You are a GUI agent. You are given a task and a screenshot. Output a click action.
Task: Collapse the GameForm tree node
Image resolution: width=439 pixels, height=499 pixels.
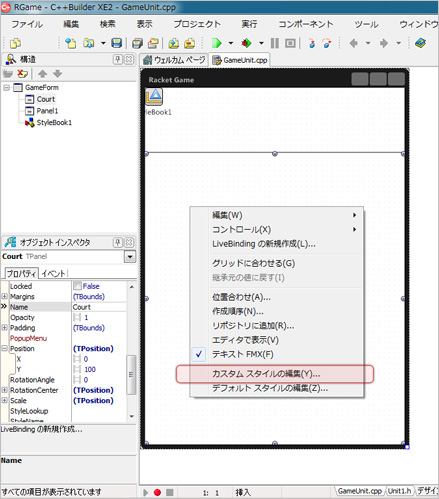click(x=6, y=88)
